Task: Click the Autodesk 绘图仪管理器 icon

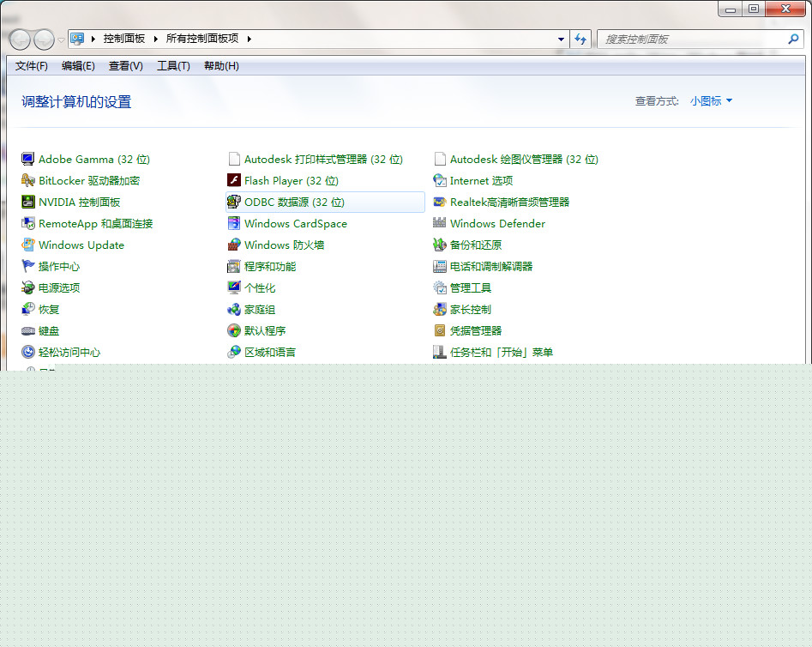Action: click(x=440, y=159)
